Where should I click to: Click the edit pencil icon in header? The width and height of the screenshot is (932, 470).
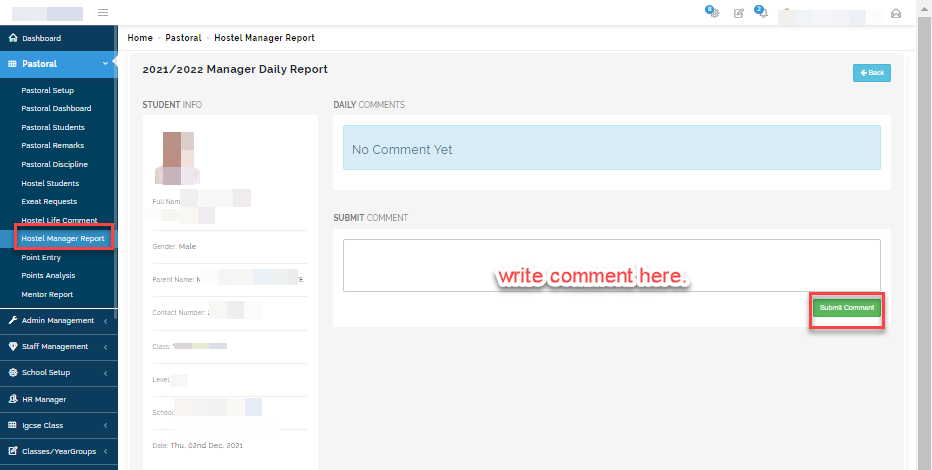739,13
